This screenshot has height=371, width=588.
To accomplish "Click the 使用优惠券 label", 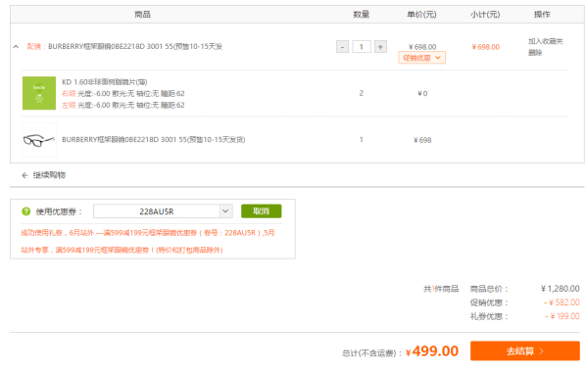I will click(x=59, y=211).
